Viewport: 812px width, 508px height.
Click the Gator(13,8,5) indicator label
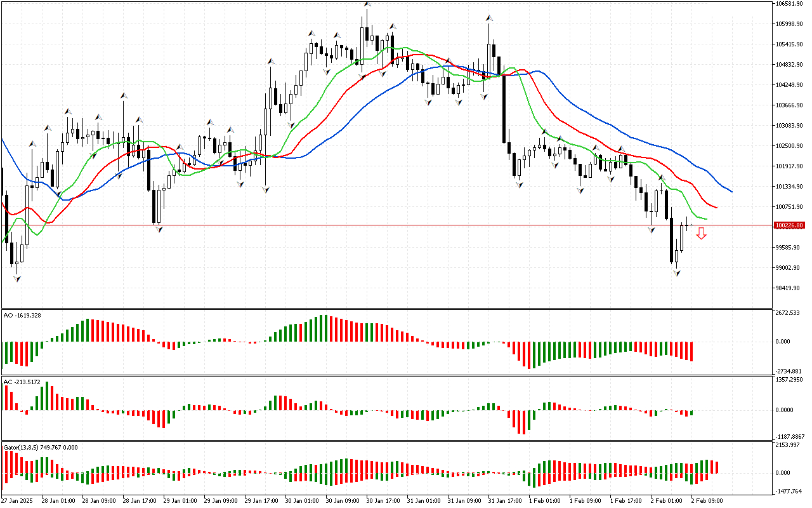click(41, 447)
